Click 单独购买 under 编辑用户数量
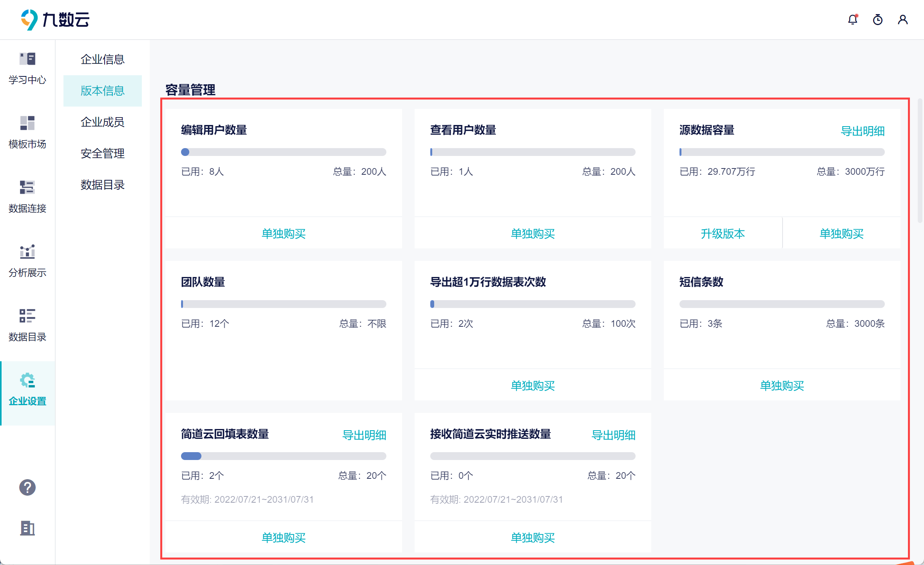 point(283,234)
